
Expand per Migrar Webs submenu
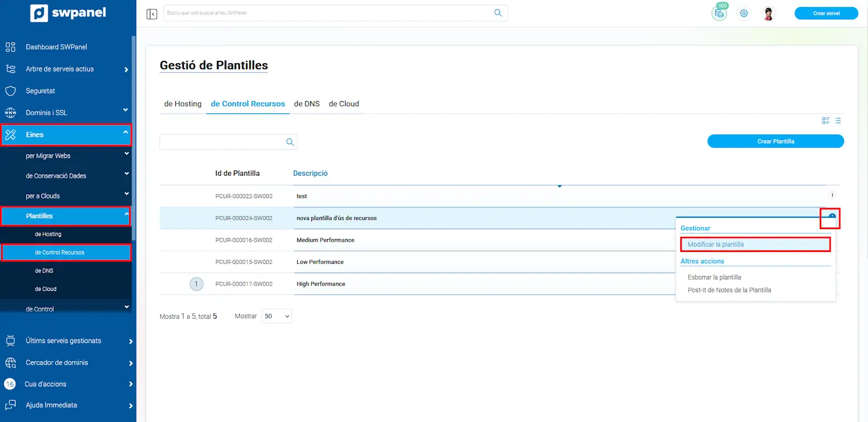point(126,154)
